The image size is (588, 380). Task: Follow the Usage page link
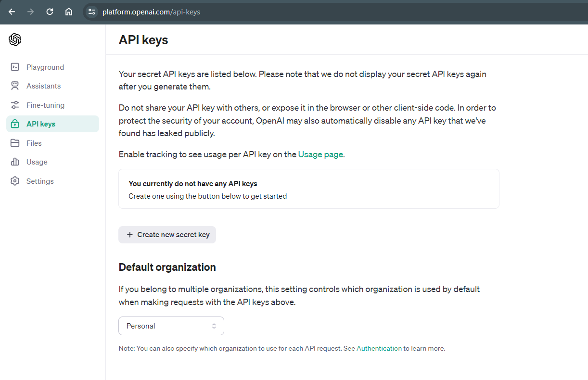click(x=320, y=154)
